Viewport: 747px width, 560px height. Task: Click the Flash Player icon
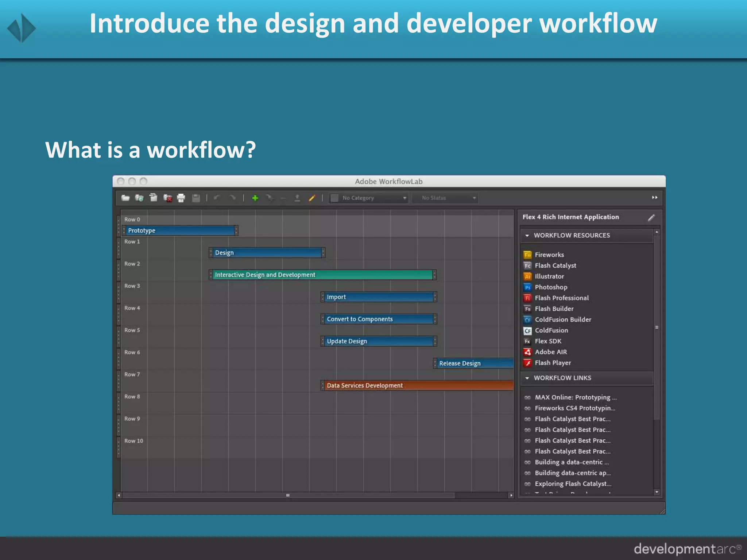click(527, 363)
